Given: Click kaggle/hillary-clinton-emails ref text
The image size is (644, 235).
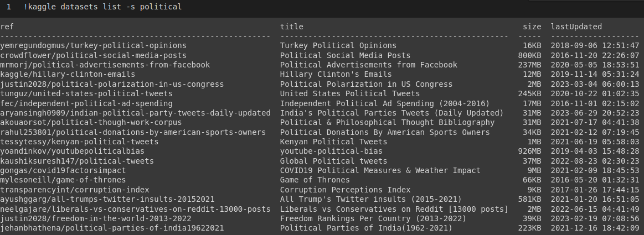Looking at the screenshot, I should [68, 74].
